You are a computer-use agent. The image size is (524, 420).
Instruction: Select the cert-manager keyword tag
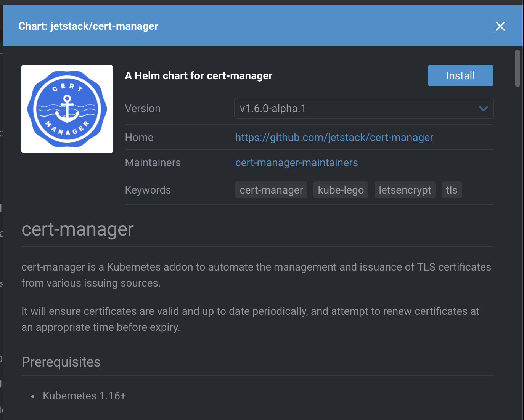271,189
